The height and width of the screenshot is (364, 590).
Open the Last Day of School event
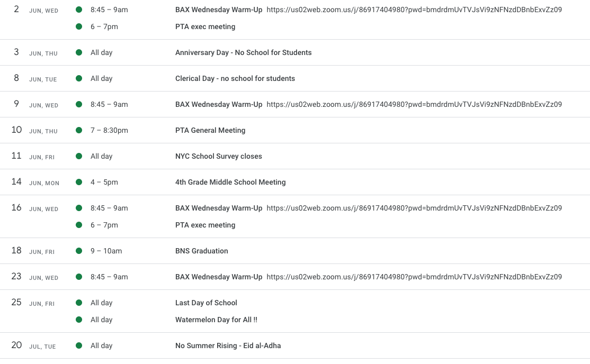pos(206,303)
